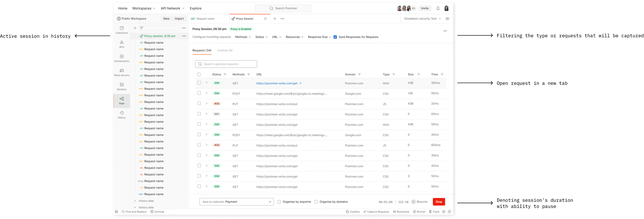Click the sidebar plus icon to create new
This screenshot has height=219, width=644.
(x=135, y=28)
